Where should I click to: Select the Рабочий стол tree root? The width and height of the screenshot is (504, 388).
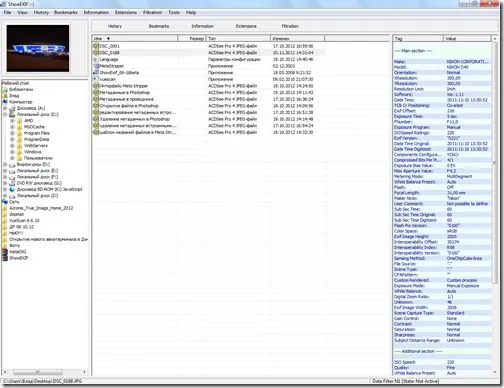pos(15,83)
